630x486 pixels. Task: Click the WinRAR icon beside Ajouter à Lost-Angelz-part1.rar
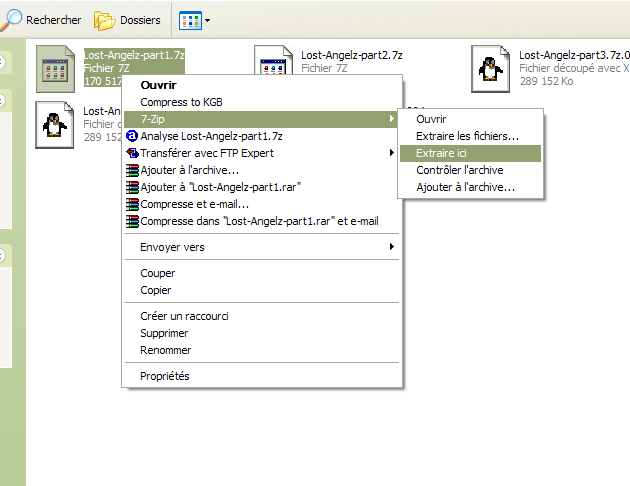tap(132, 187)
